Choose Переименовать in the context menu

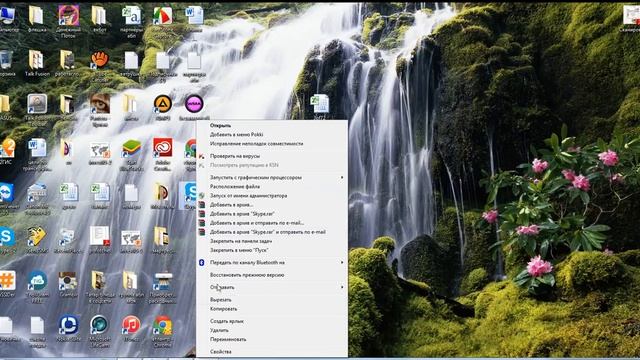tap(228, 339)
